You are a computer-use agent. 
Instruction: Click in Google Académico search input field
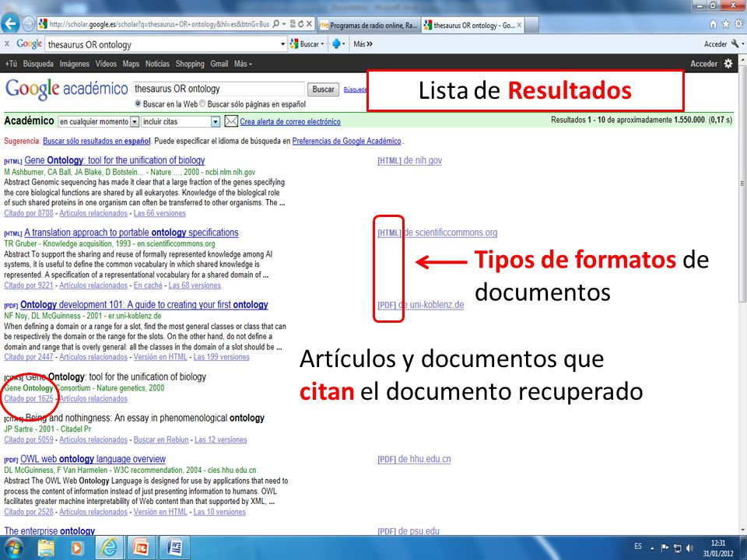[x=219, y=89]
